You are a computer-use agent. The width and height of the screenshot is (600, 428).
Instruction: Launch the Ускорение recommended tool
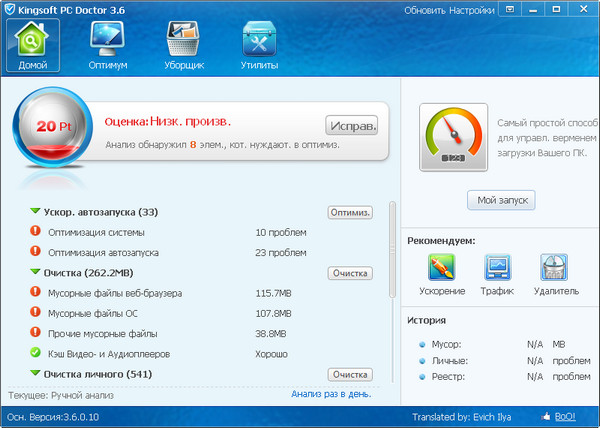pos(442,270)
